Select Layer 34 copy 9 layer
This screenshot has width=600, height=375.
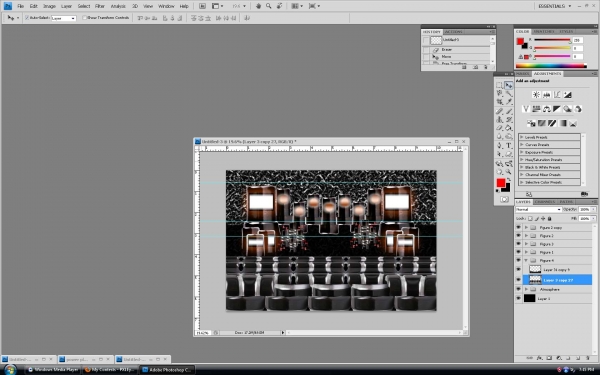point(554,270)
